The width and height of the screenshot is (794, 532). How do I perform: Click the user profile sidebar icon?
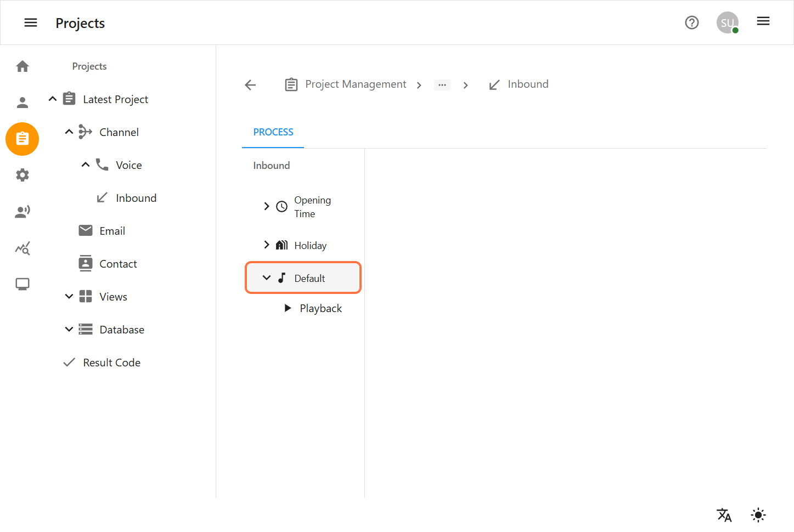pos(22,103)
